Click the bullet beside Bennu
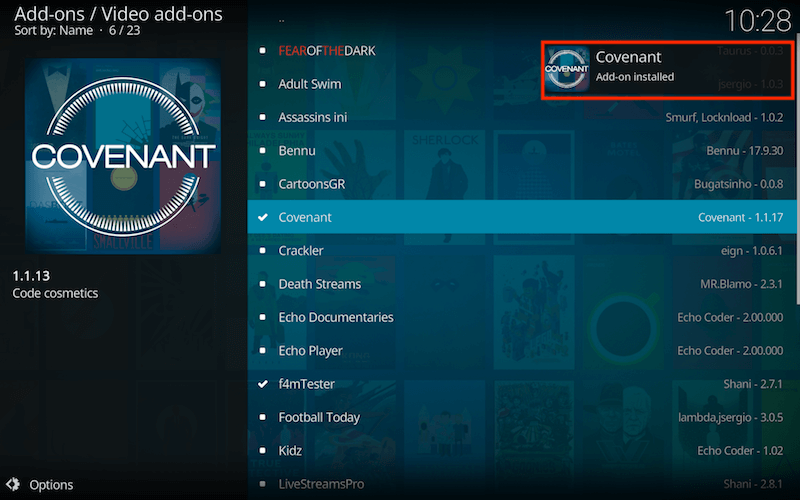The height and width of the screenshot is (500, 800). click(263, 151)
